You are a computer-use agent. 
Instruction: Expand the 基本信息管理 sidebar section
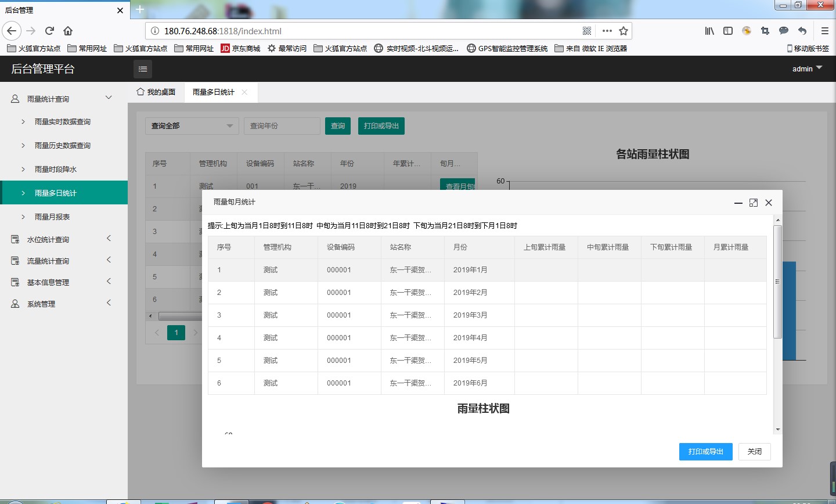click(64, 282)
